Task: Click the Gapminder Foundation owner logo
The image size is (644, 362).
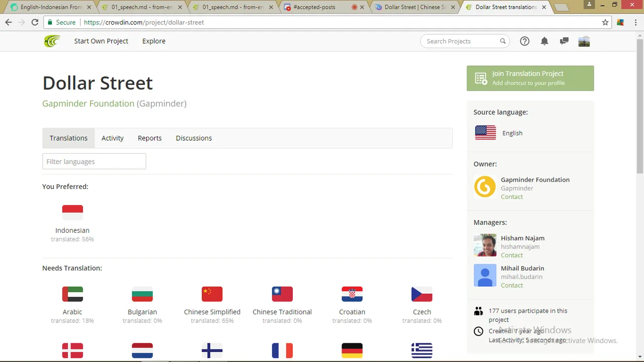Action: click(x=485, y=187)
